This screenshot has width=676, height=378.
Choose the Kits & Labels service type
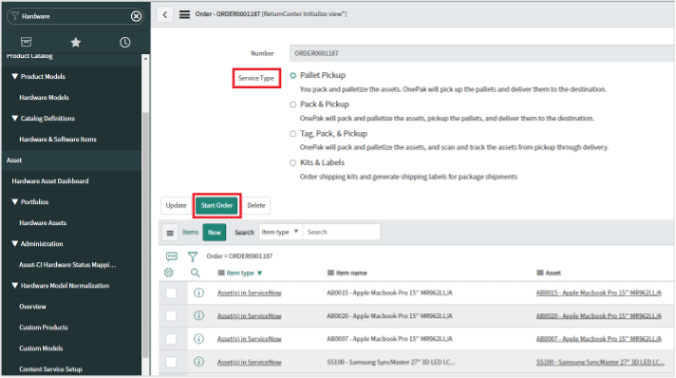293,162
